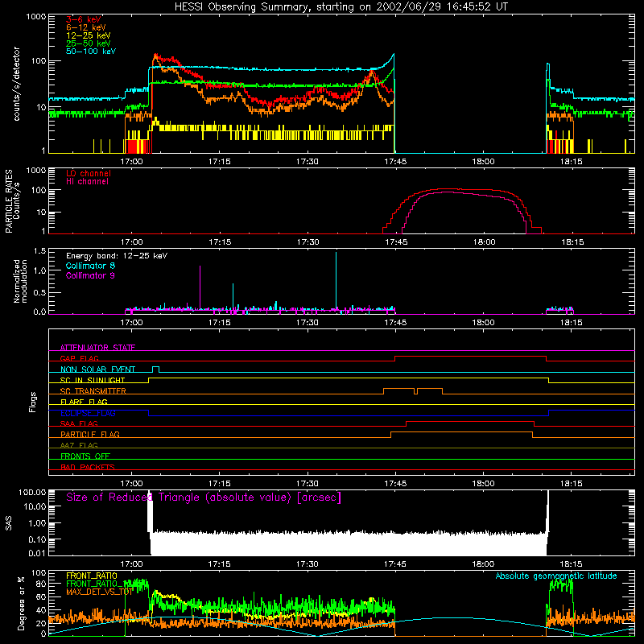Screen dimensions: 644x644
Task: Click the SAS y-axis label
Action: (9, 523)
